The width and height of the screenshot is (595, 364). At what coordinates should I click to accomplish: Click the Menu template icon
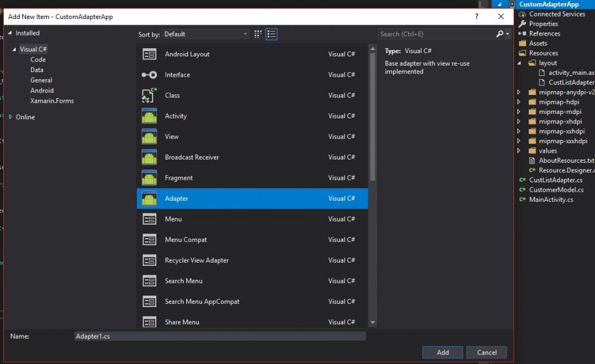click(149, 219)
